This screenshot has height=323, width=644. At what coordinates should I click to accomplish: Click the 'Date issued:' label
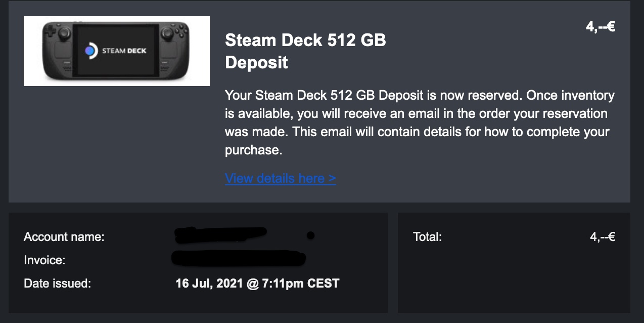click(x=57, y=284)
